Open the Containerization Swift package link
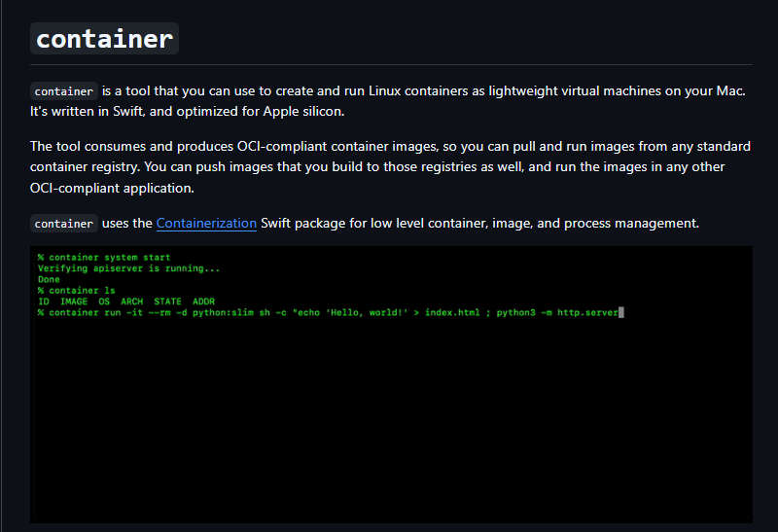 click(x=206, y=224)
